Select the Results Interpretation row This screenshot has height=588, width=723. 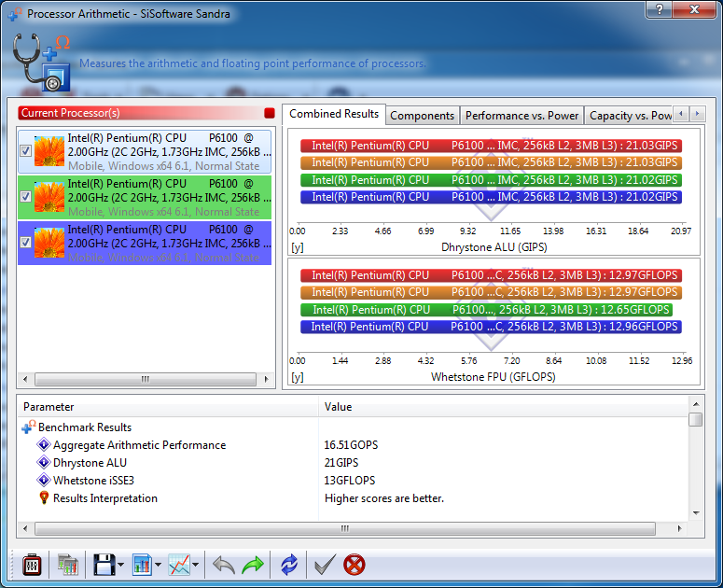pos(105,498)
